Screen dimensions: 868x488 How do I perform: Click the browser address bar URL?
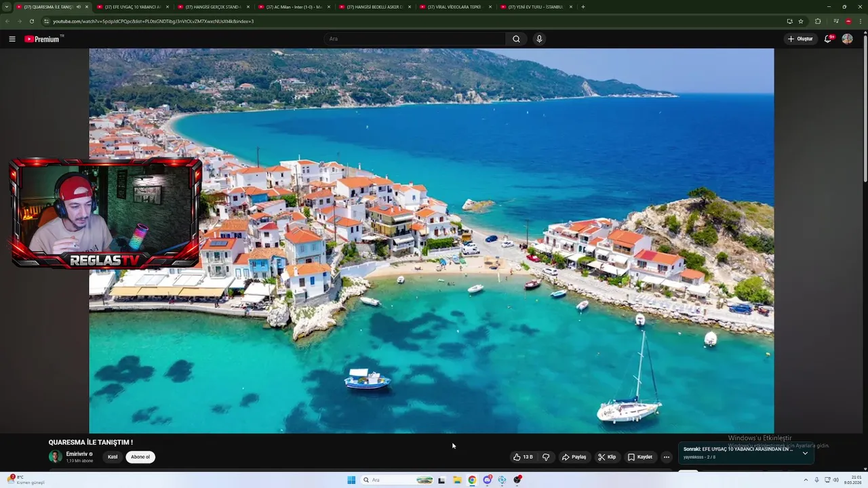(x=153, y=21)
